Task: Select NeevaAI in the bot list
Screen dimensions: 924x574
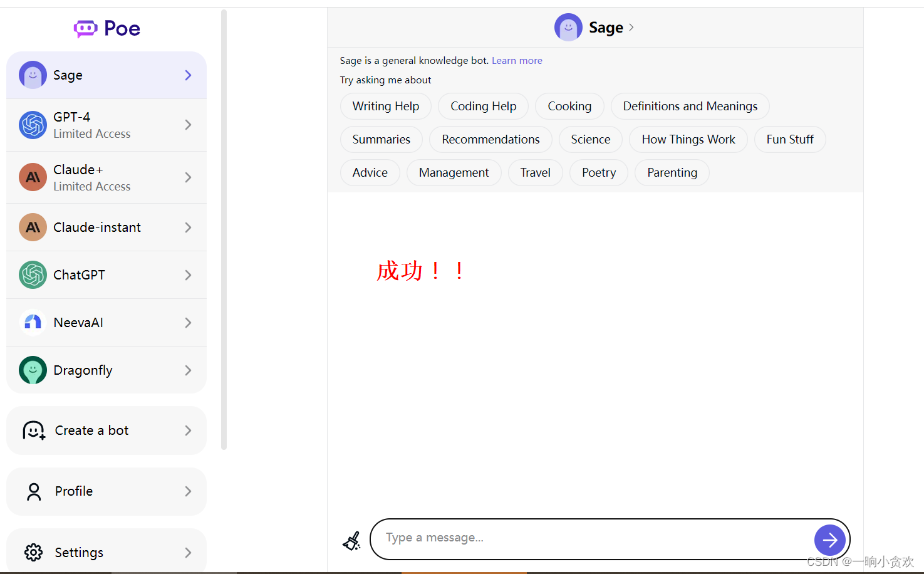Action: tap(106, 323)
